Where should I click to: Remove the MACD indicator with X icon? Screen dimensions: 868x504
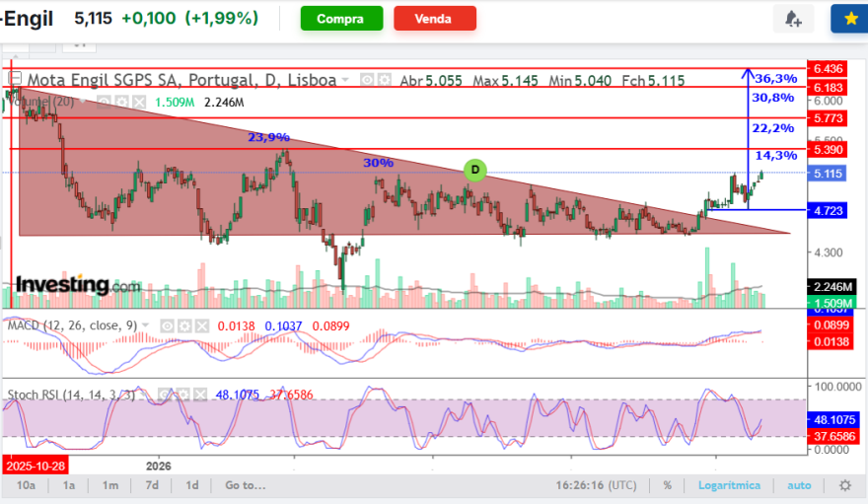[202, 325]
